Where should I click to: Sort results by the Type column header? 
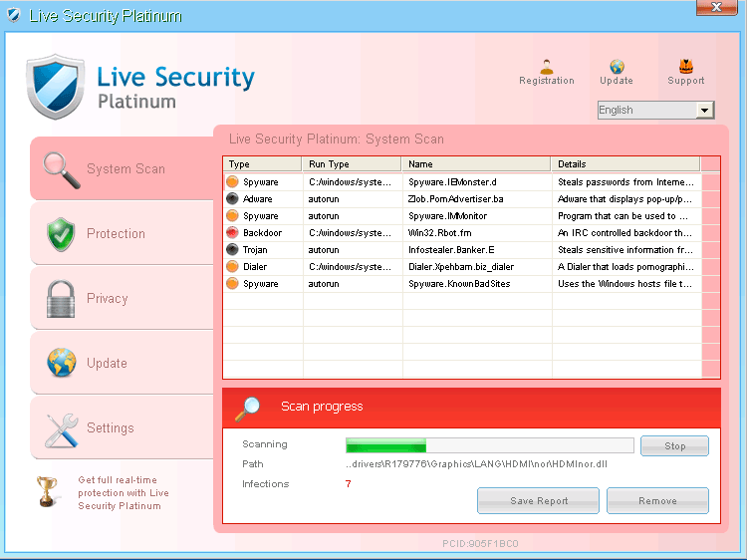click(262, 164)
